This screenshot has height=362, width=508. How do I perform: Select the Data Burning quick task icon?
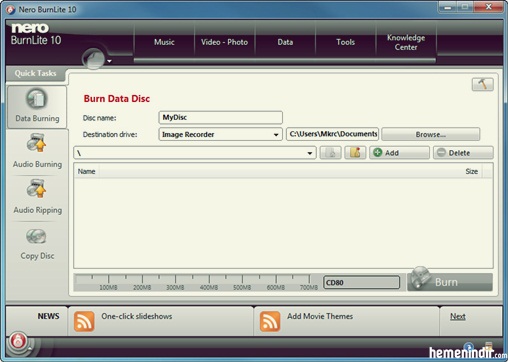36,99
